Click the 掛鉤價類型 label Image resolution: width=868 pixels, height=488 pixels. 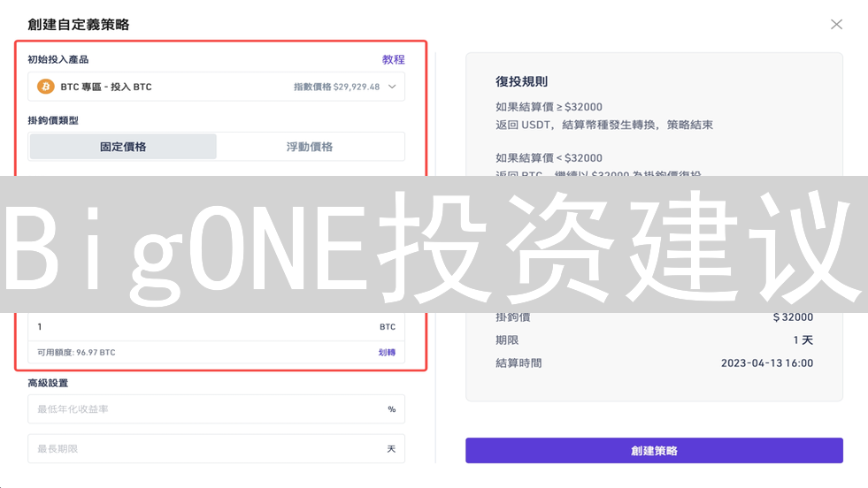pyautogui.click(x=53, y=120)
